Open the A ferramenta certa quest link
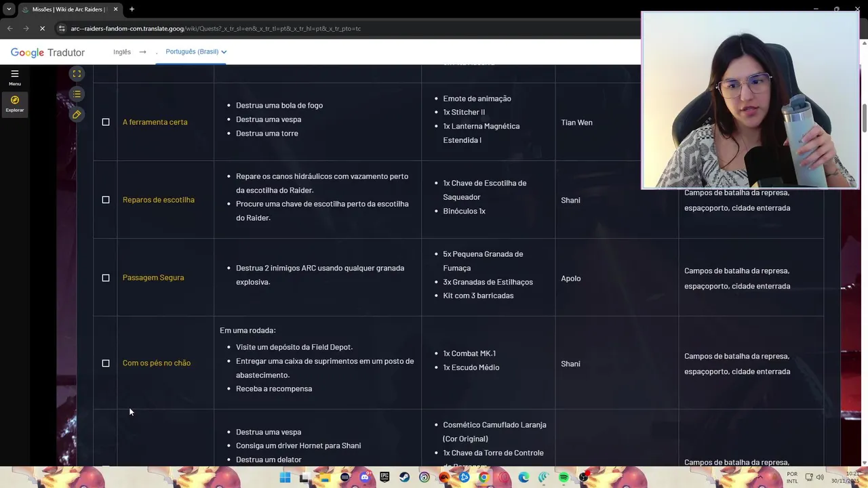This screenshot has height=488, width=868. pos(155,122)
